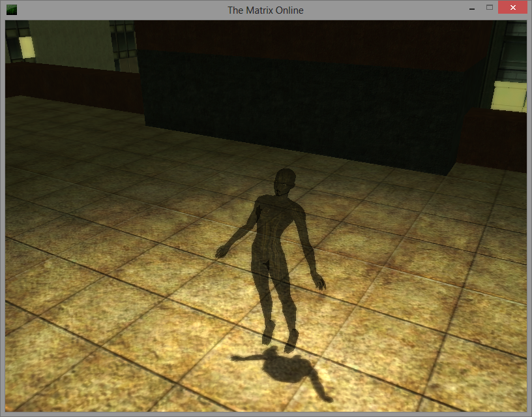This screenshot has height=417, width=532.
Task: Click the "The Matrix Online" title text
Action: pos(265,10)
